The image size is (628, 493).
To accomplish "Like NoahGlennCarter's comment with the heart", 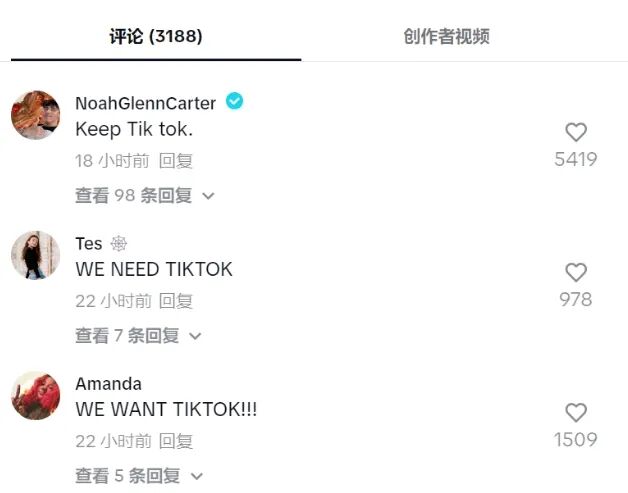I will [576, 132].
